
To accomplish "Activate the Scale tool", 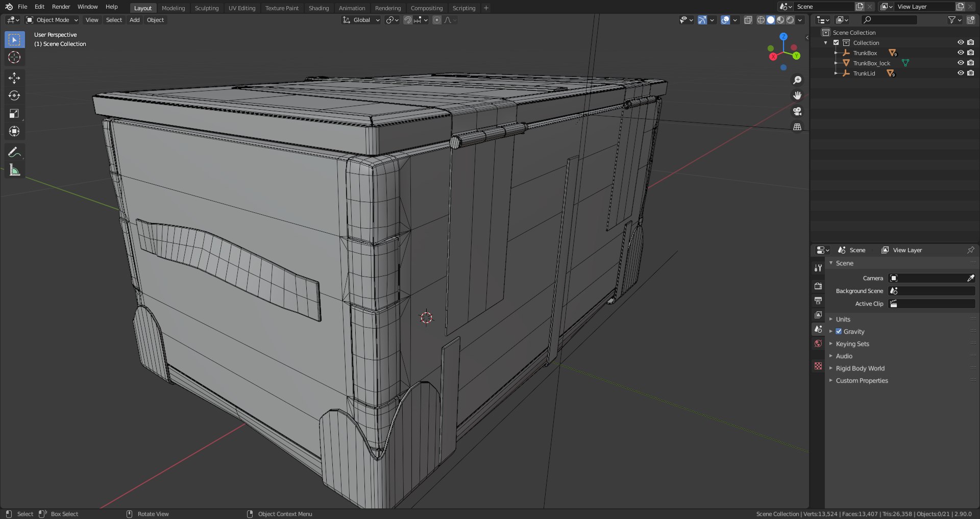I will (x=14, y=113).
